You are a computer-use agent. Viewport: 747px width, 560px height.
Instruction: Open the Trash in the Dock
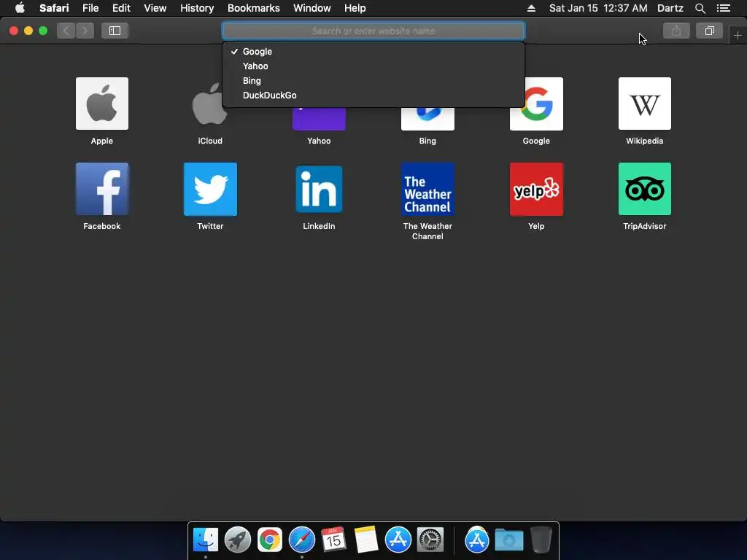541,540
